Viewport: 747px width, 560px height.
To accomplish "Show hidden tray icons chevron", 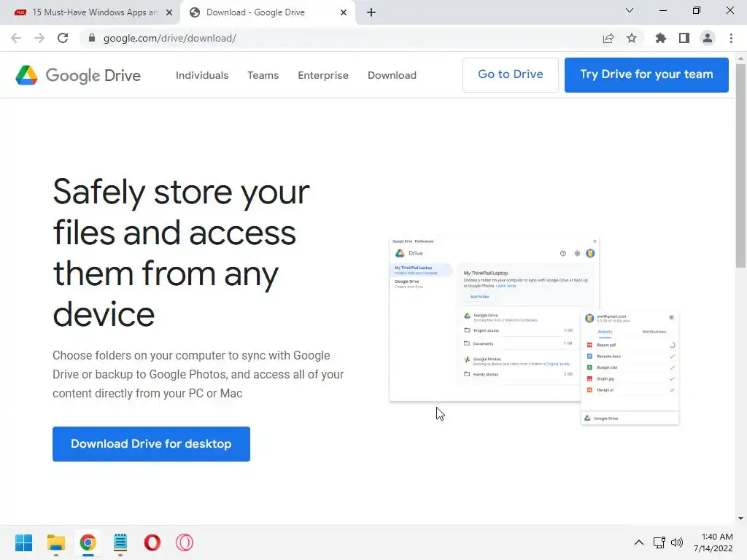I will [639, 542].
